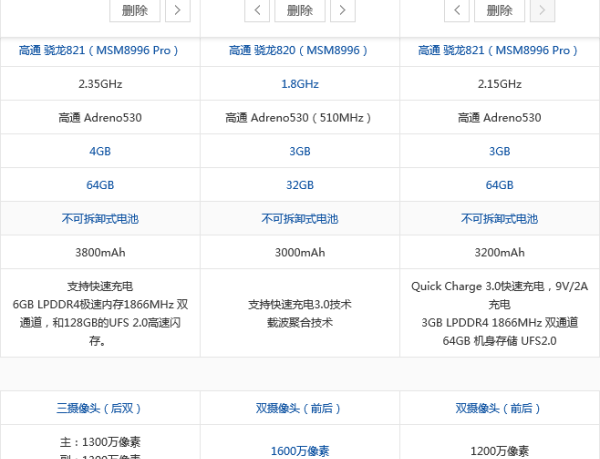The width and height of the screenshot is (600, 459).
Task: Click the 64GB 机身存储 UFS2.0 text
Action: [500, 341]
